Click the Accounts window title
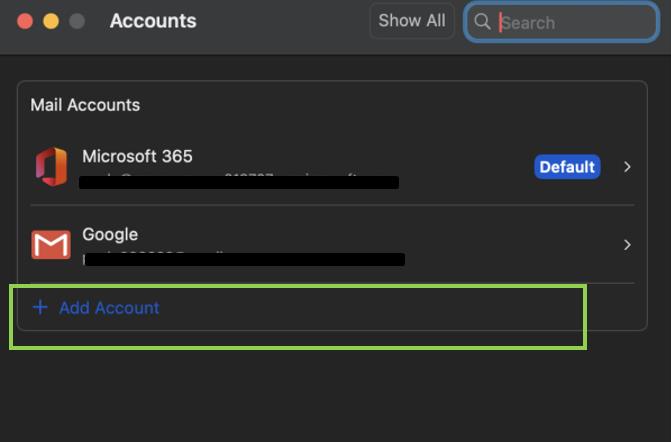The height and width of the screenshot is (442, 671). tap(153, 21)
